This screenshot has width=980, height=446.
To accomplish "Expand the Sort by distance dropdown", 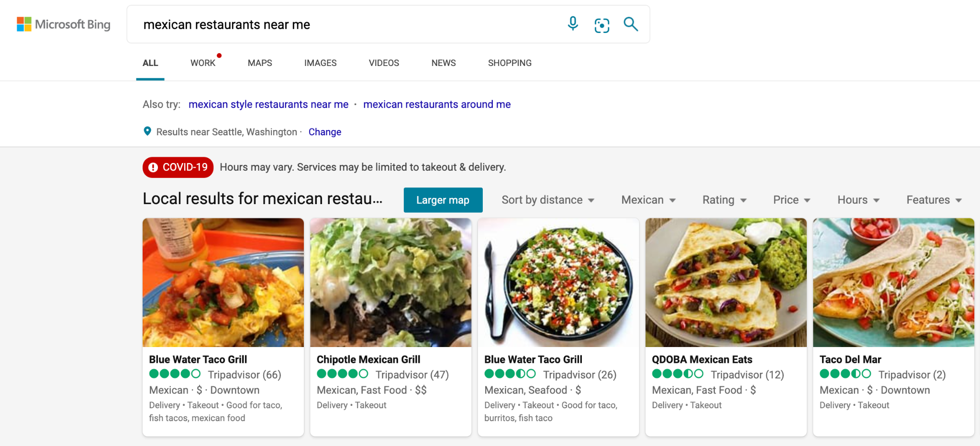I will click(x=548, y=200).
